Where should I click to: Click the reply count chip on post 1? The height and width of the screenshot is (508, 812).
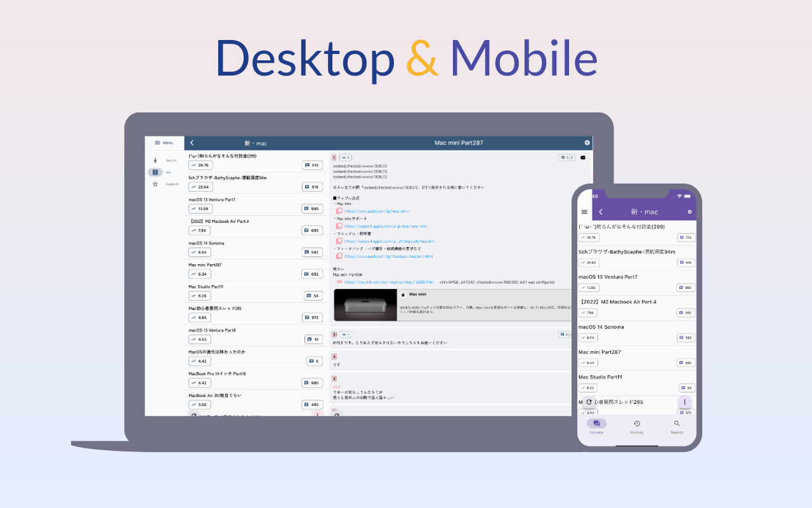(x=346, y=157)
